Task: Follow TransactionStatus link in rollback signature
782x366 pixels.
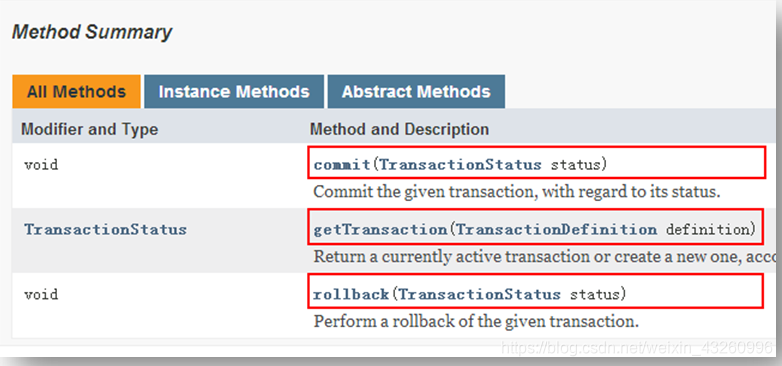Action: [480, 294]
